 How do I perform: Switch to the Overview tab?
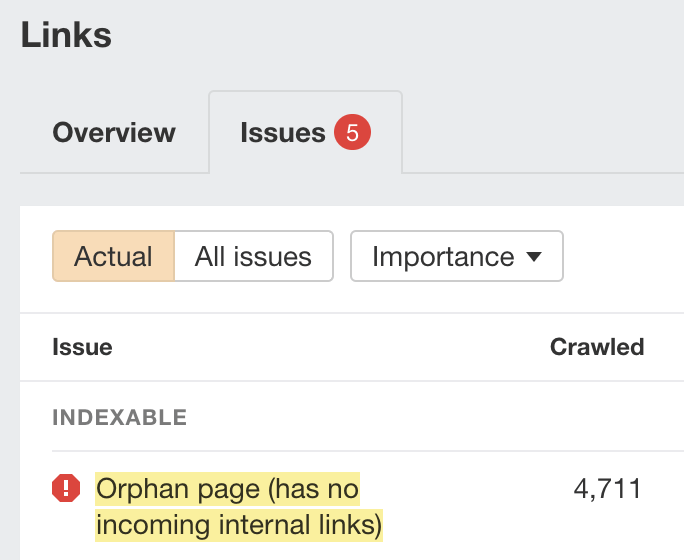[114, 133]
